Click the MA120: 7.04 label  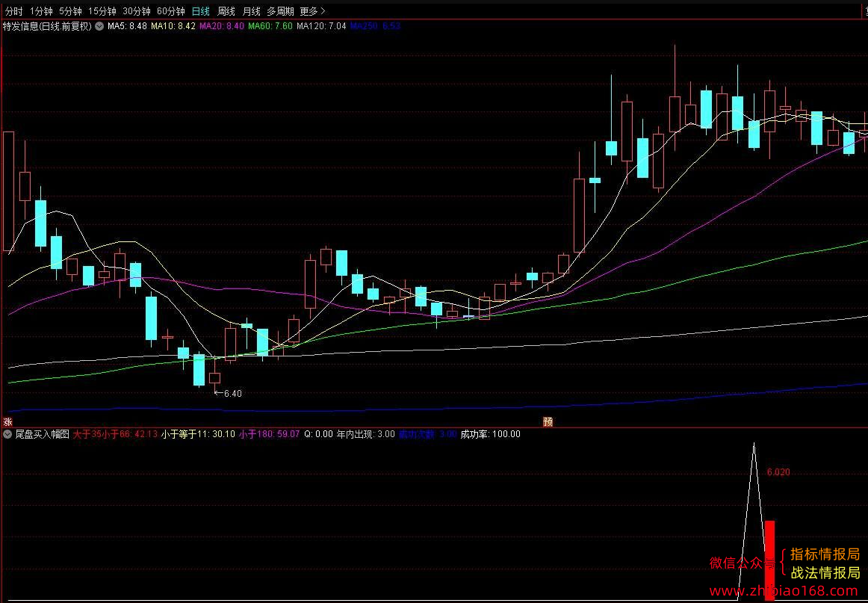(x=322, y=26)
